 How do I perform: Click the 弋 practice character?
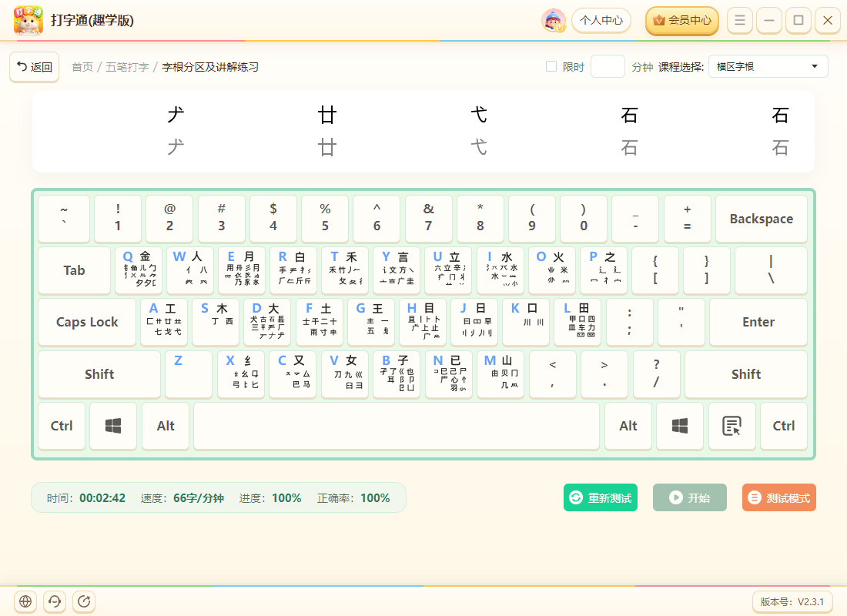click(x=479, y=115)
